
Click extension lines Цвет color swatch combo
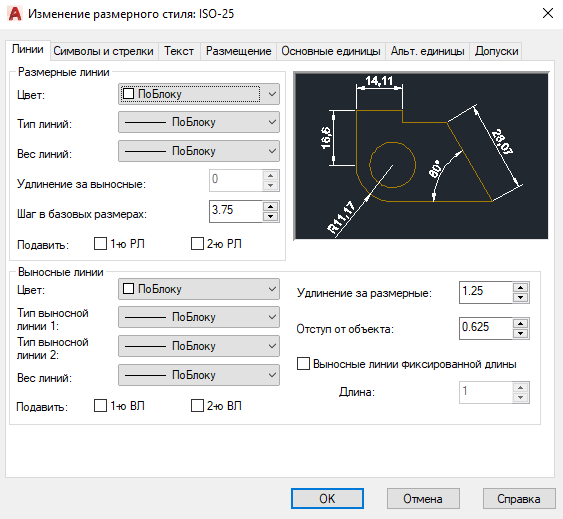pos(199,289)
